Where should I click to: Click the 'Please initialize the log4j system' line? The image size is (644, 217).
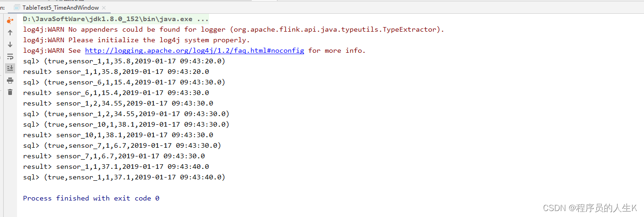click(x=136, y=40)
